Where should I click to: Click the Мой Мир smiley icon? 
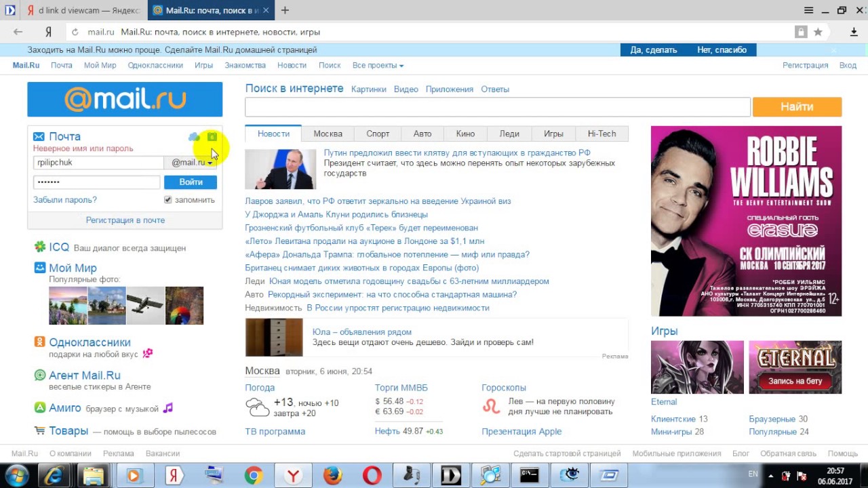(x=40, y=268)
